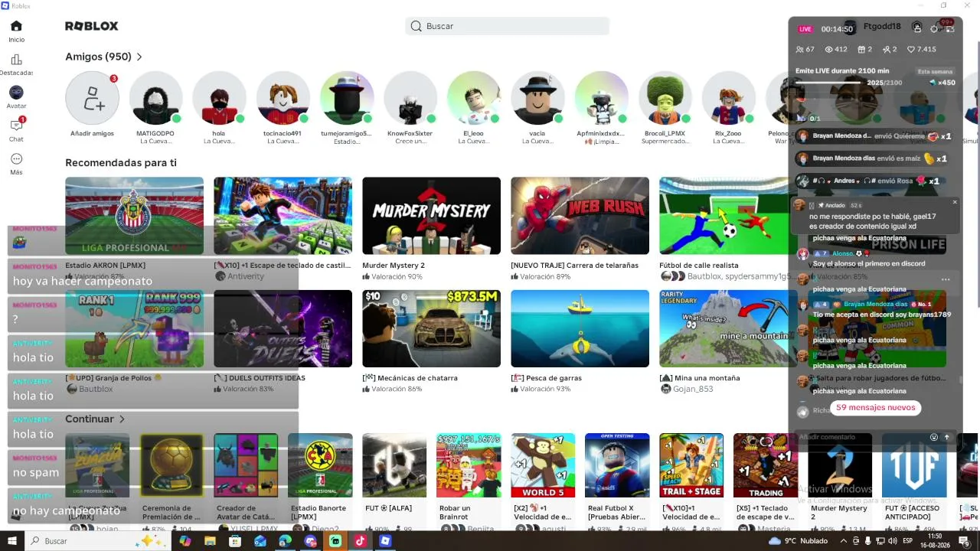Screen dimensions: 980x551
Task: Focus the Añadir comentario input field
Action: pyautogui.click(x=861, y=437)
